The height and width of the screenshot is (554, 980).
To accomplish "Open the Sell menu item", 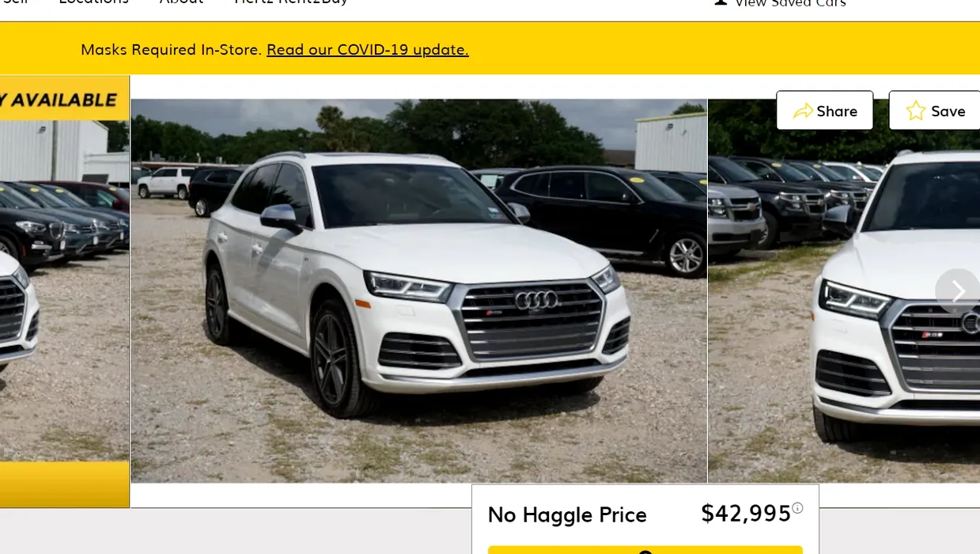I will (15, 2).
